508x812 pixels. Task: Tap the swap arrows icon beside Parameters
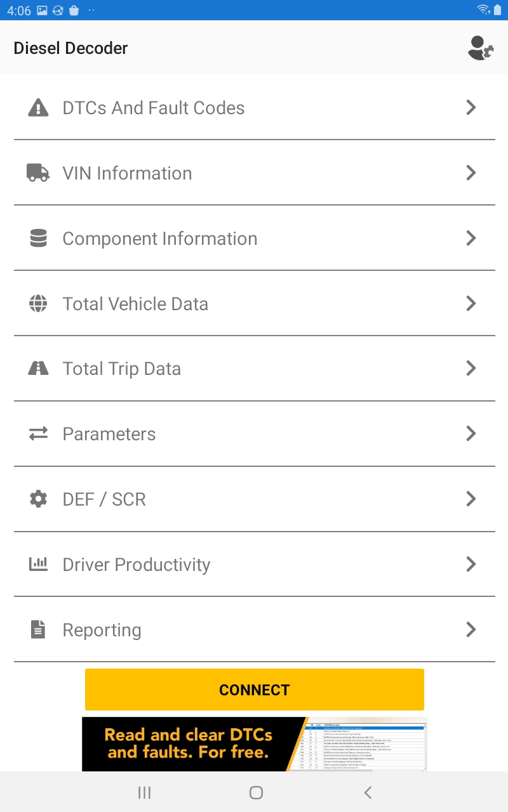[39, 434]
